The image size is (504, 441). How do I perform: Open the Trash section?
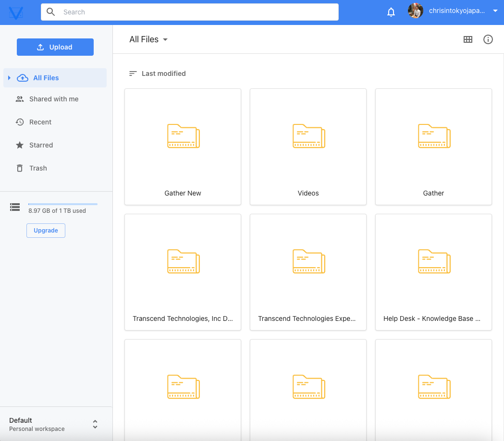38,169
